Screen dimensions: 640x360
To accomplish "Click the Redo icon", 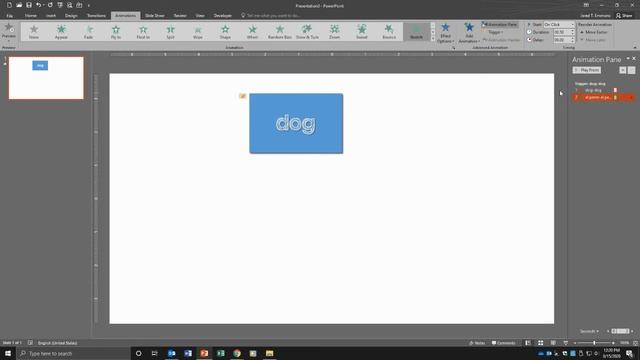I will click(x=50, y=5).
